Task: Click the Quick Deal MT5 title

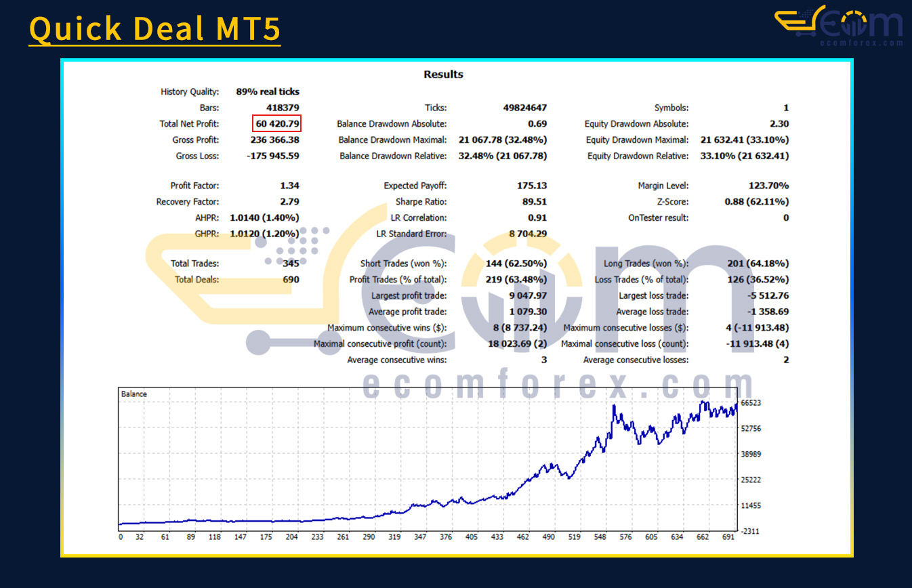Action: [154, 29]
